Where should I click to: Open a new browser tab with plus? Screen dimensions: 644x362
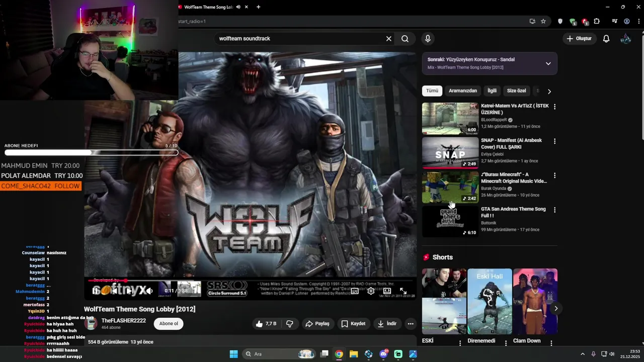[x=258, y=7]
